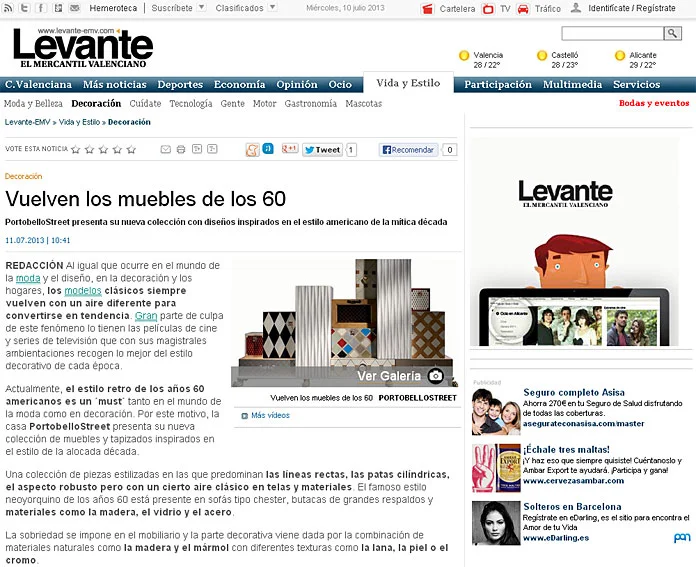
Task: Click the Bodas y eventos link
Action: pyautogui.click(x=654, y=103)
